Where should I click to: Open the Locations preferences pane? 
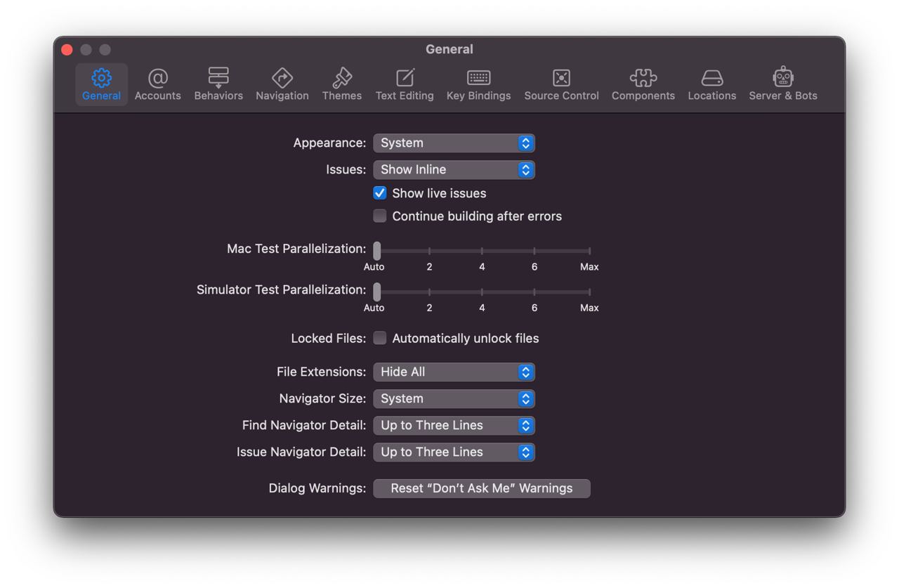tap(711, 84)
